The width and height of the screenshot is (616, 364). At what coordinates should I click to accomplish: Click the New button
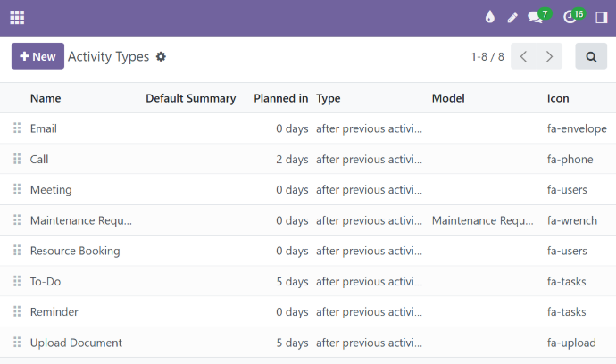point(37,56)
